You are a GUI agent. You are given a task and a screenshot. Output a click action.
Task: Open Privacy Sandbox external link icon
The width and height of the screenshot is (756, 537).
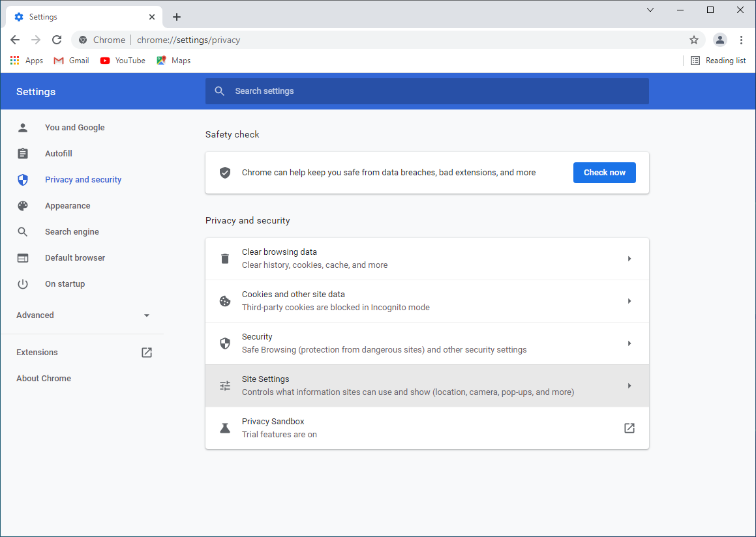[629, 428]
